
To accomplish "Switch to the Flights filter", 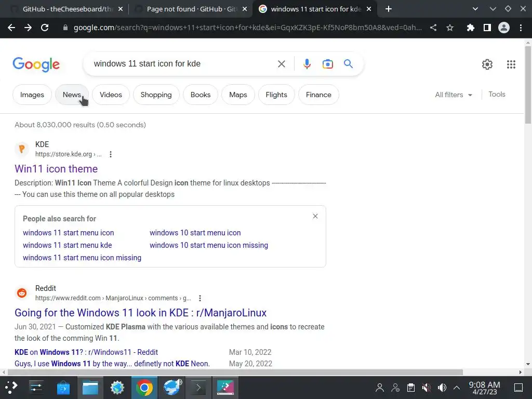I will click(x=276, y=95).
